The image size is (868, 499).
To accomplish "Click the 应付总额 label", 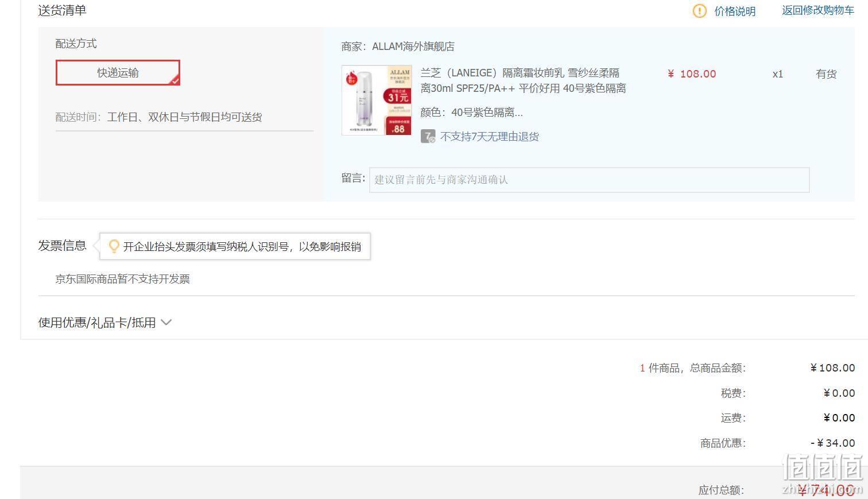I will pos(721,490).
